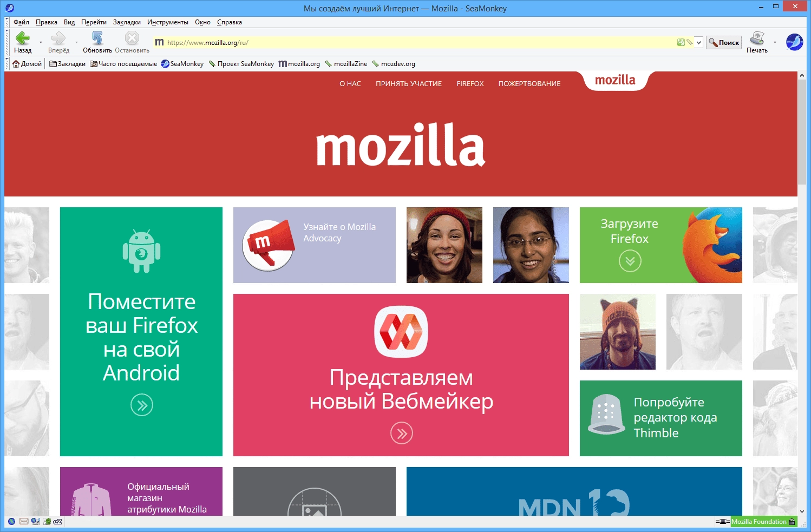Click the Webmaker logo icon
The height and width of the screenshot is (532, 811).
401,332
